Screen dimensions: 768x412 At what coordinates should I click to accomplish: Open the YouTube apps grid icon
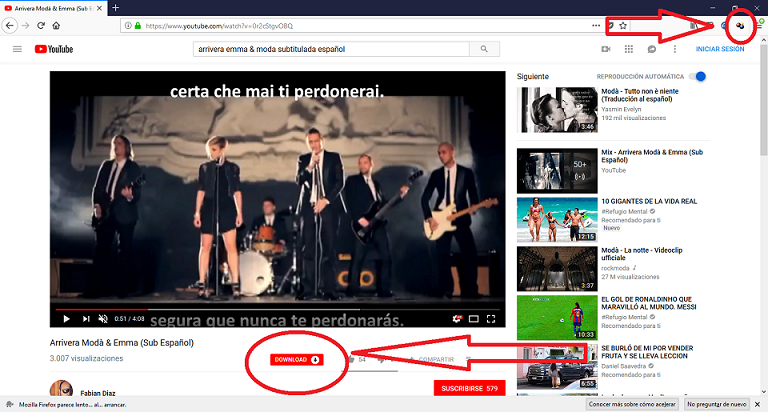(629, 49)
